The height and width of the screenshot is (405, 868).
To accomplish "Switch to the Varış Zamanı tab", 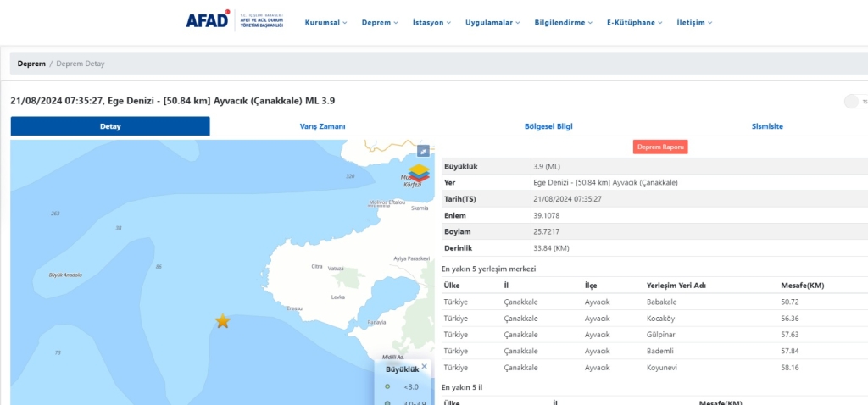I will click(x=323, y=126).
